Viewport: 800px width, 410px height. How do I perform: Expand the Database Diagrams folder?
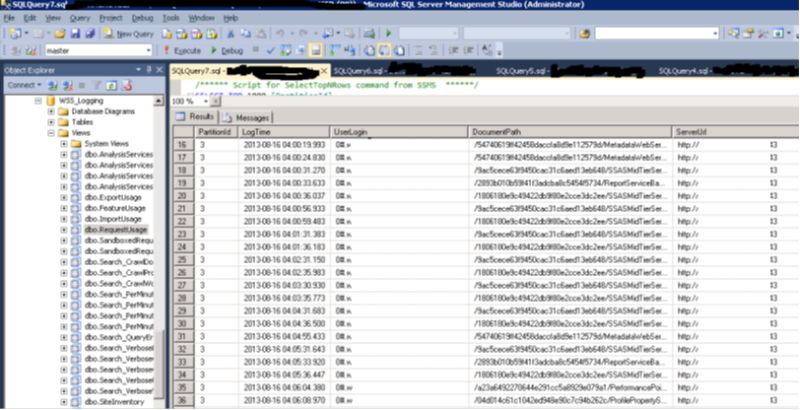51,111
